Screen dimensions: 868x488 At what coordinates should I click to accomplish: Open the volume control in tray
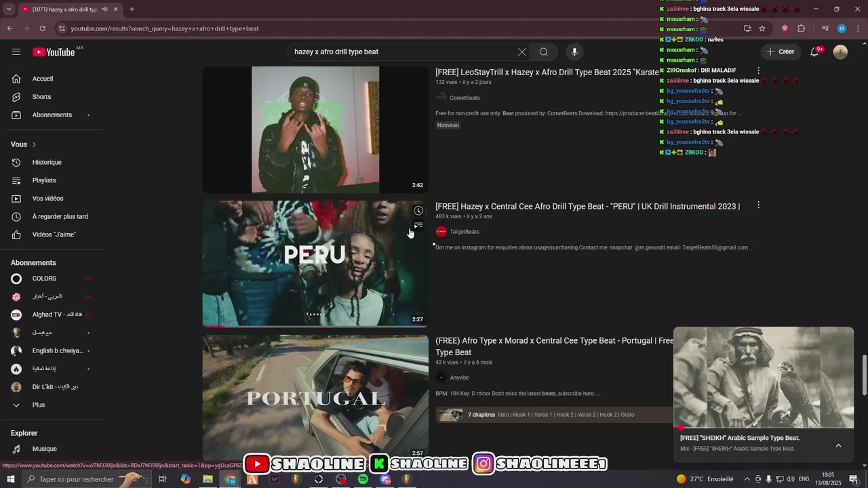[x=791, y=479]
